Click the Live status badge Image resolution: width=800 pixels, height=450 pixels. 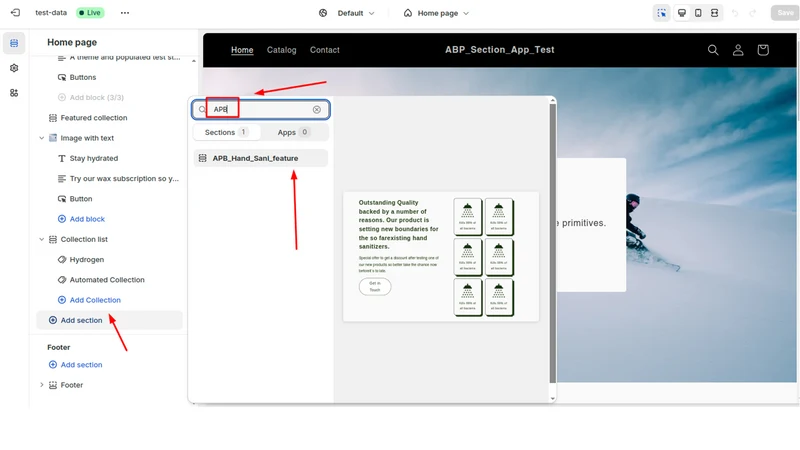90,13
